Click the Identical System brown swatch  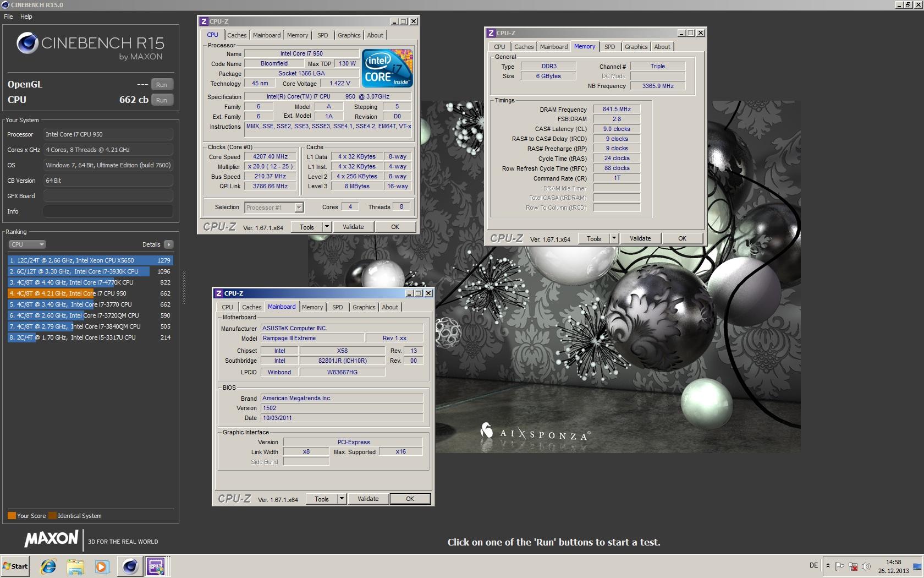(52, 516)
